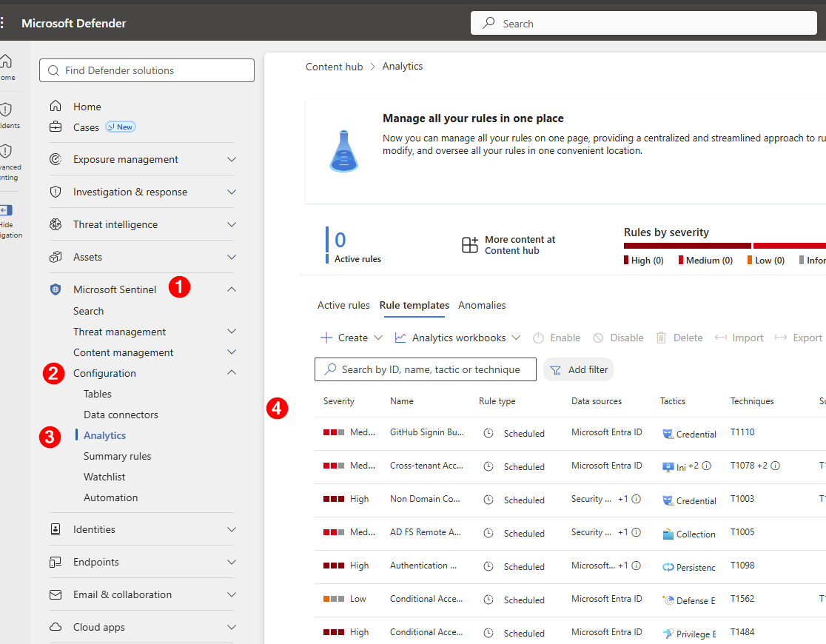The image size is (826, 644).
Task: Click the Cases briefcase icon
Action: click(56, 127)
